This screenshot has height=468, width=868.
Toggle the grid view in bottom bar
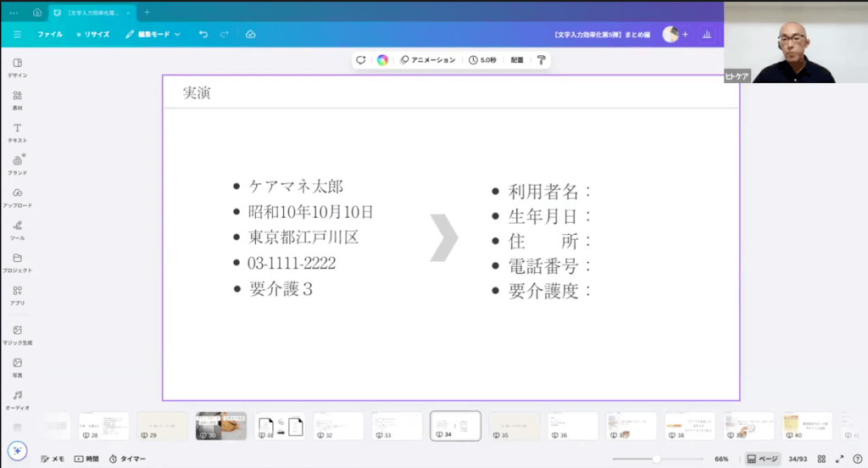[x=821, y=459]
